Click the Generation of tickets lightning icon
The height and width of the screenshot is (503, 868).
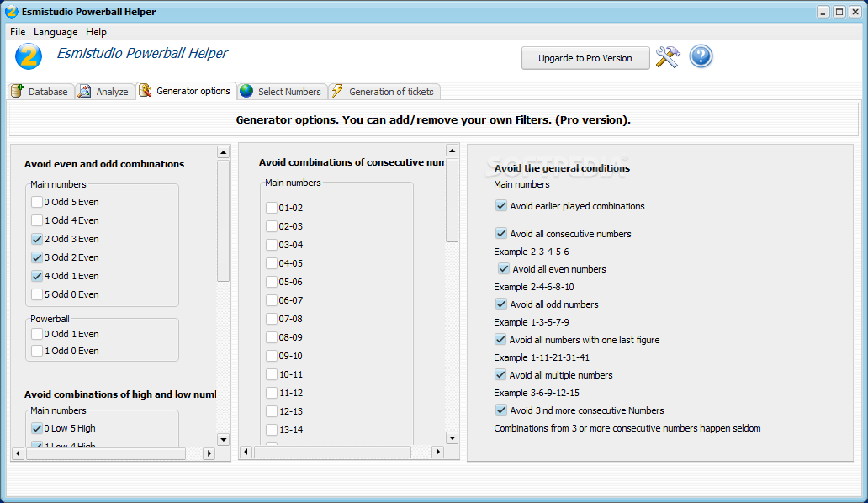pyautogui.click(x=337, y=91)
